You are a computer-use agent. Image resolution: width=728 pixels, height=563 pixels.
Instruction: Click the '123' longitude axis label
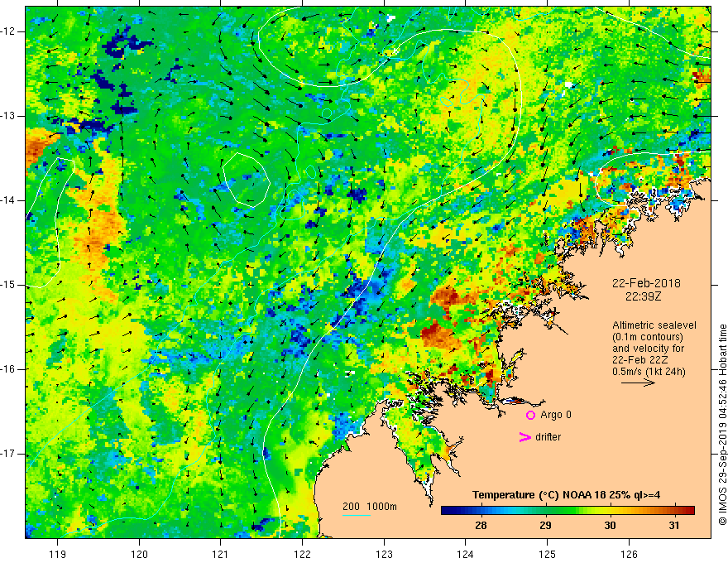(x=384, y=554)
